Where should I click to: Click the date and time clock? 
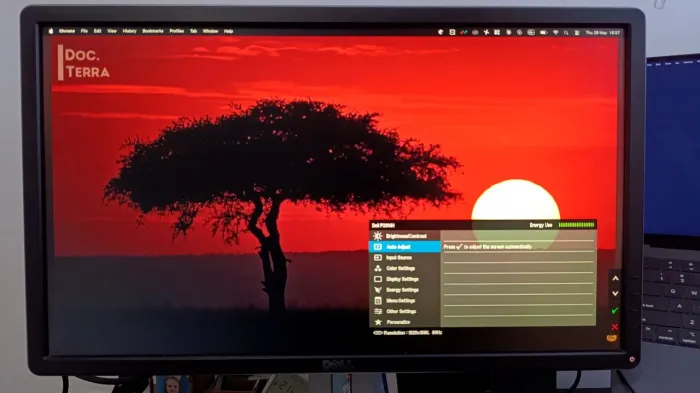tap(603, 33)
